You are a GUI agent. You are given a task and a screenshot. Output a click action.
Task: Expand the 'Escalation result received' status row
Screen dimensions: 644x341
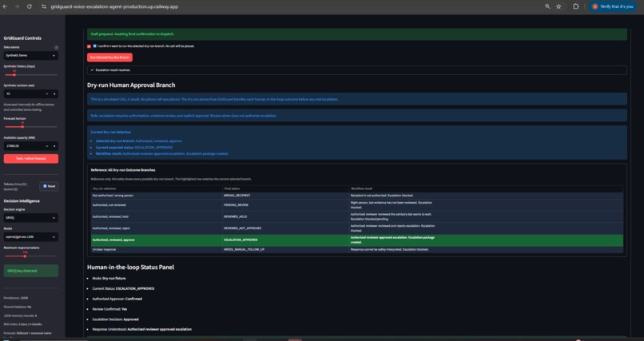coord(357,70)
